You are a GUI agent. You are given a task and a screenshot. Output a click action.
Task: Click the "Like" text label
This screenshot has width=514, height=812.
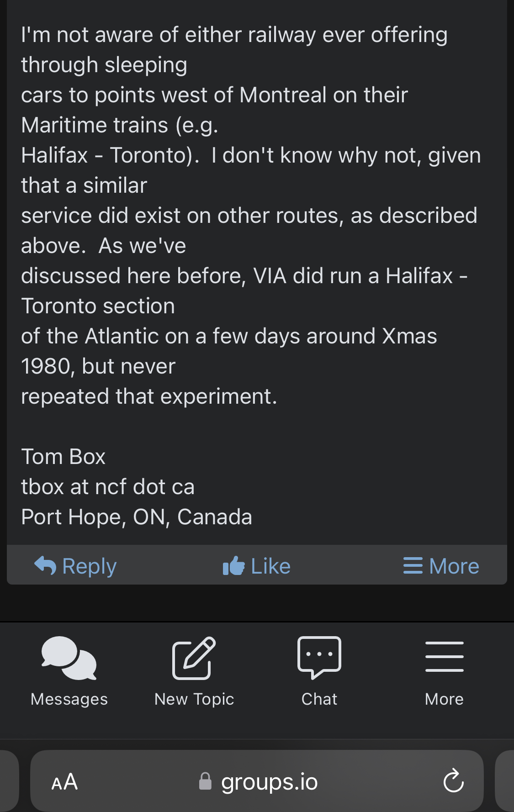click(270, 566)
